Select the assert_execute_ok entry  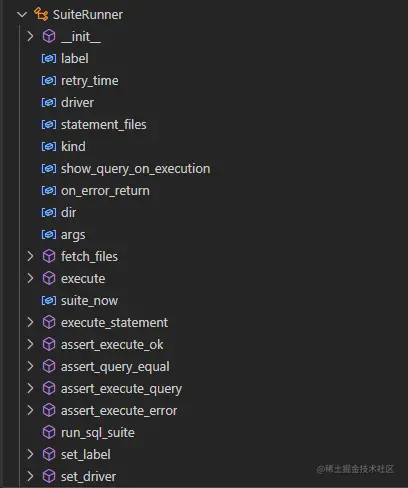[112, 345]
